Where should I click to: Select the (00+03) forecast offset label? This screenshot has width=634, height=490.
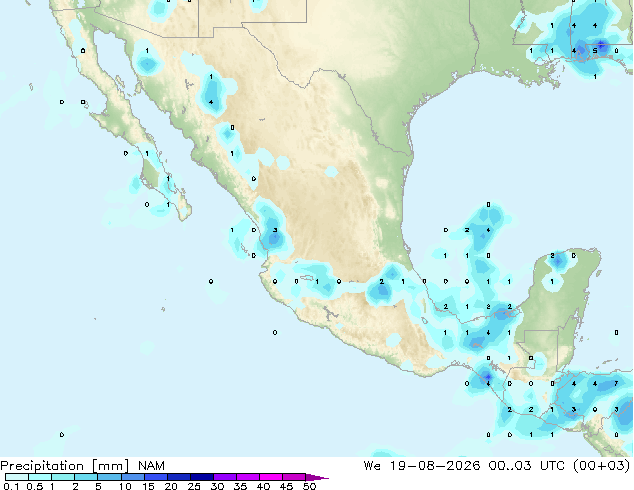pyautogui.click(x=602, y=466)
